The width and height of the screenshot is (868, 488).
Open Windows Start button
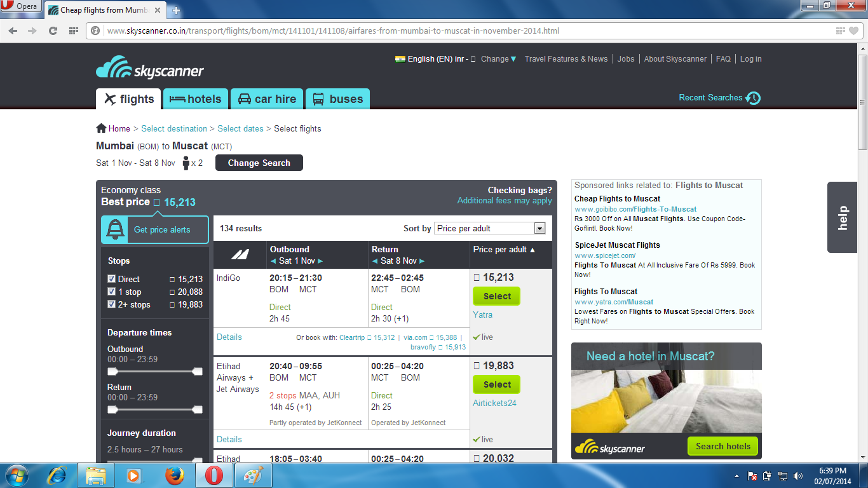(x=16, y=475)
